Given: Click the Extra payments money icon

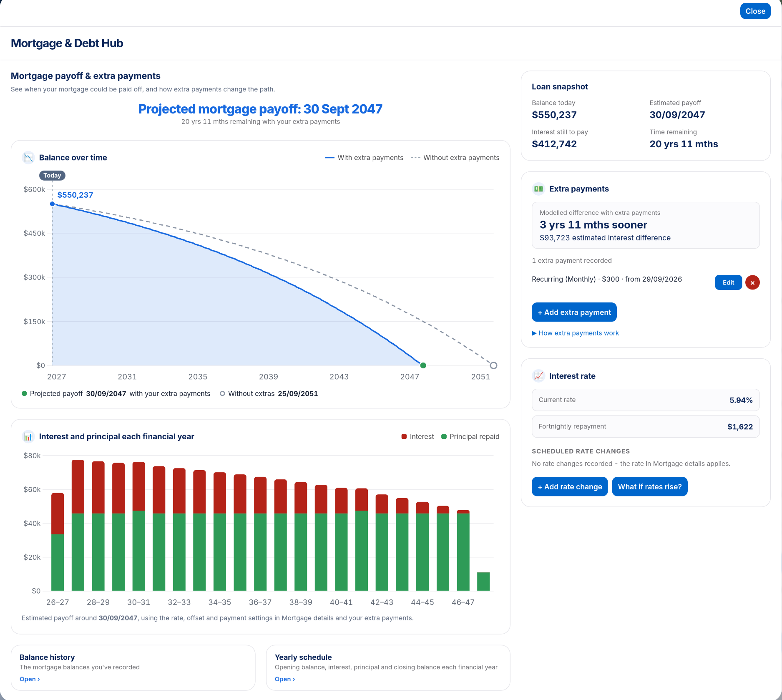Looking at the screenshot, I should (x=538, y=189).
